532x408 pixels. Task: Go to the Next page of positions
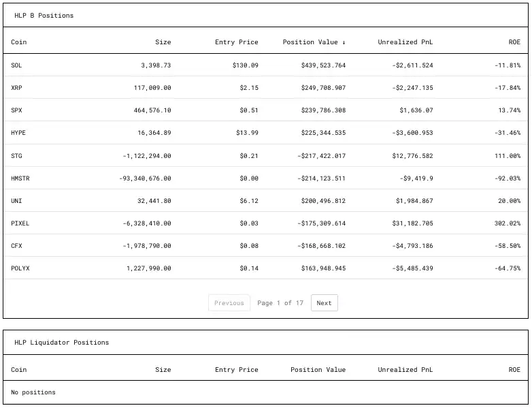tap(324, 303)
